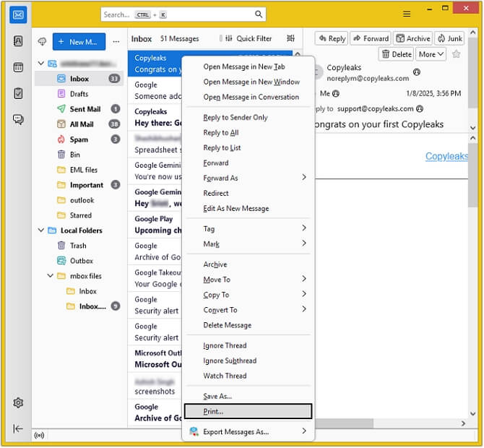Screen dimensions: 484x448
Task: Open the Address Book icon
Action: [18, 40]
